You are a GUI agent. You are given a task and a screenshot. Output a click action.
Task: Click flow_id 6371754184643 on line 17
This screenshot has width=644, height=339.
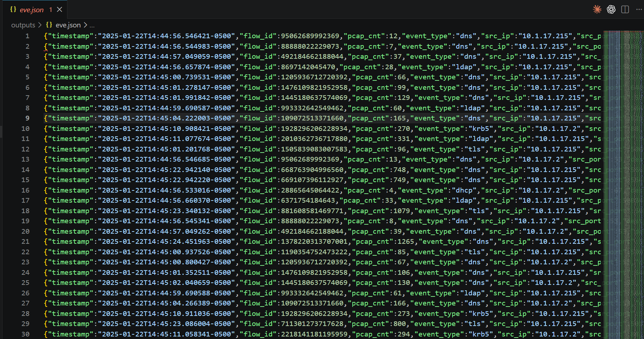click(x=308, y=201)
